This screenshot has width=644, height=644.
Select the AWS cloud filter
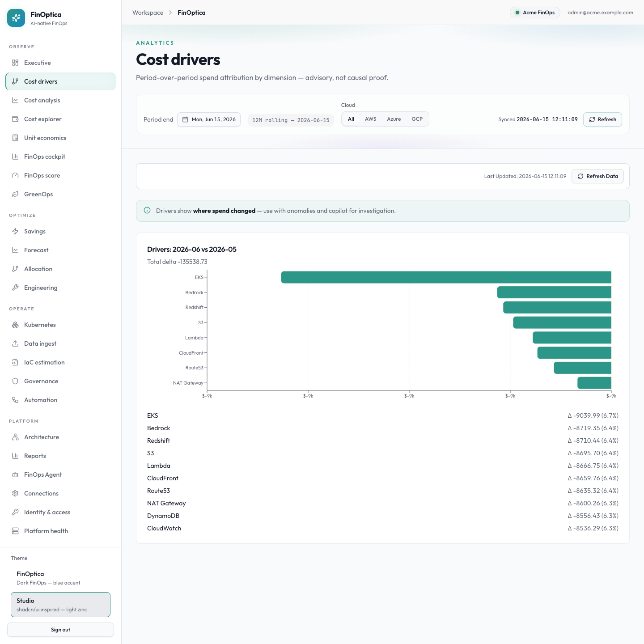click(x=371, y=119)
